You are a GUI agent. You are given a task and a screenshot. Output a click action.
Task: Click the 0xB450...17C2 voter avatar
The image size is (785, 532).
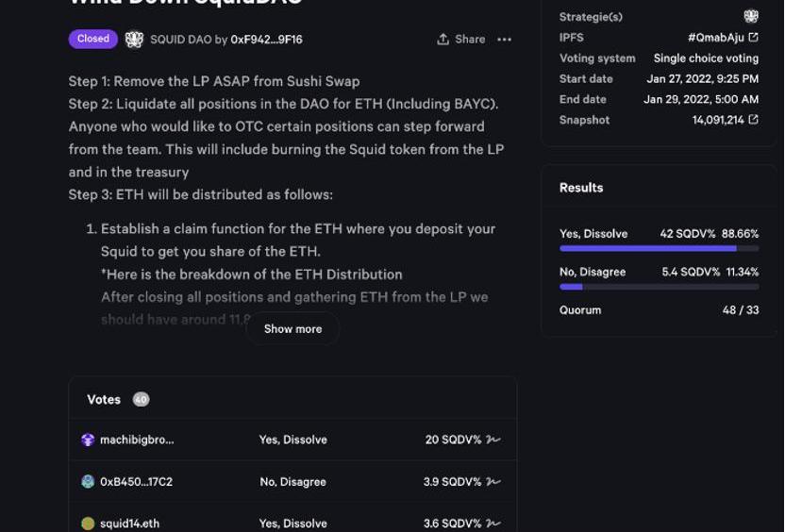(x=88, y=482)
